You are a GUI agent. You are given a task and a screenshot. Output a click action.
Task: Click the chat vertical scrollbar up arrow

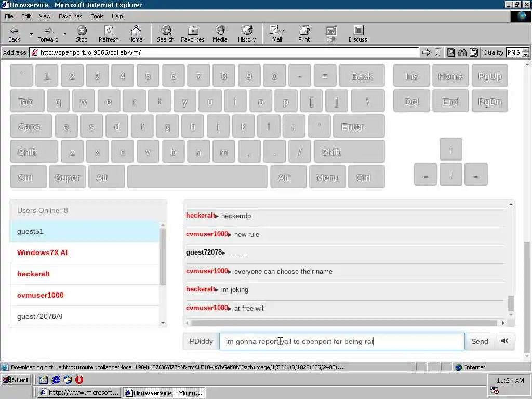tap(511, 204)
